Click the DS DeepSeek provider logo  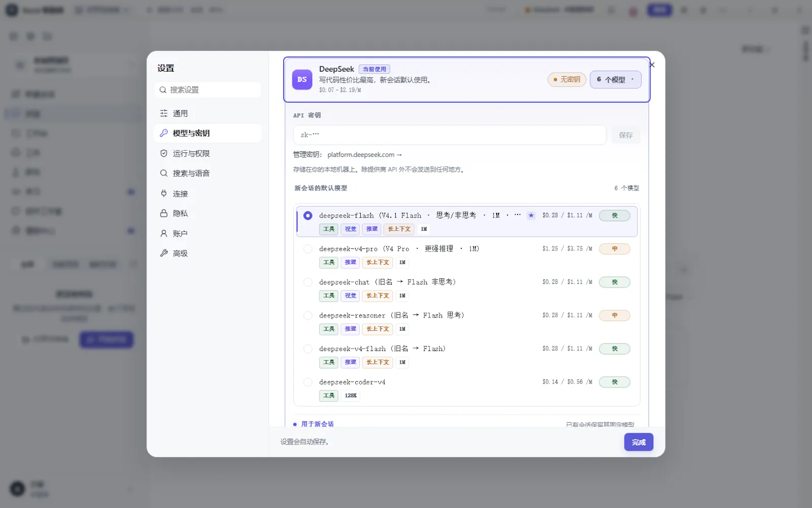pyautogui.click(x=302, y=80)
